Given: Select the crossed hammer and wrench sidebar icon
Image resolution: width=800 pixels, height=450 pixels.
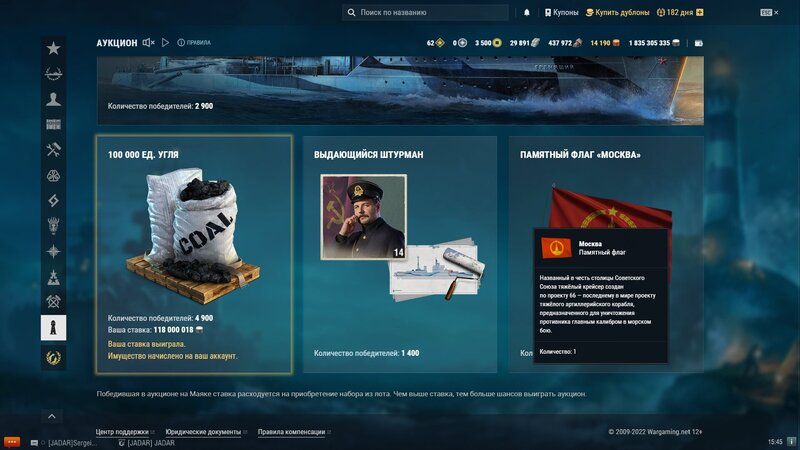Looking at the screenshot, I should pyautogui.click(x=54, y=149).
